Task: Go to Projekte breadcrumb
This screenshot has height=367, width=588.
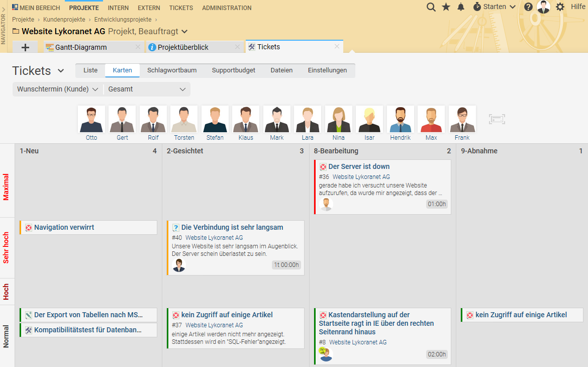Action: coord(23,20)
